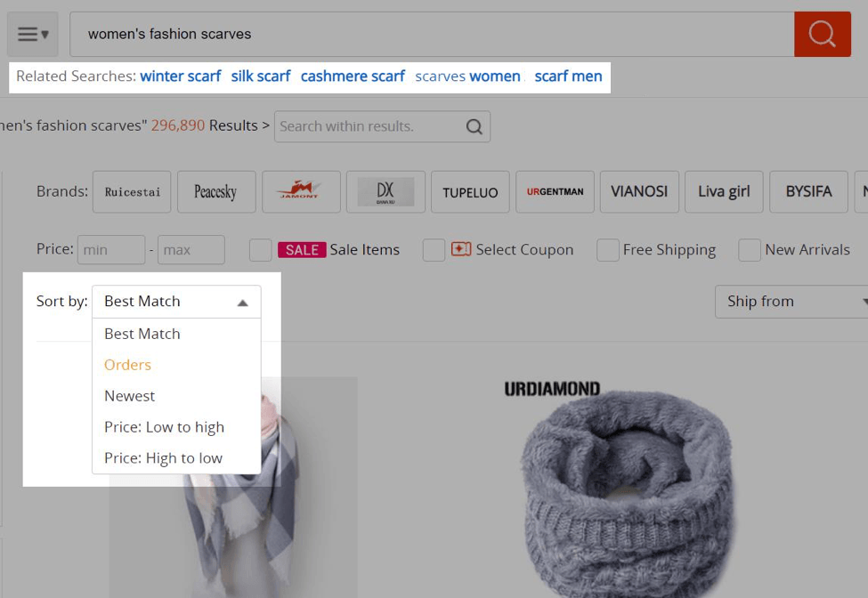Image resolution: width=868 pixels, height=598 pixels.
Task: Sort by Price: Low to high
Action: click(165, 427)
